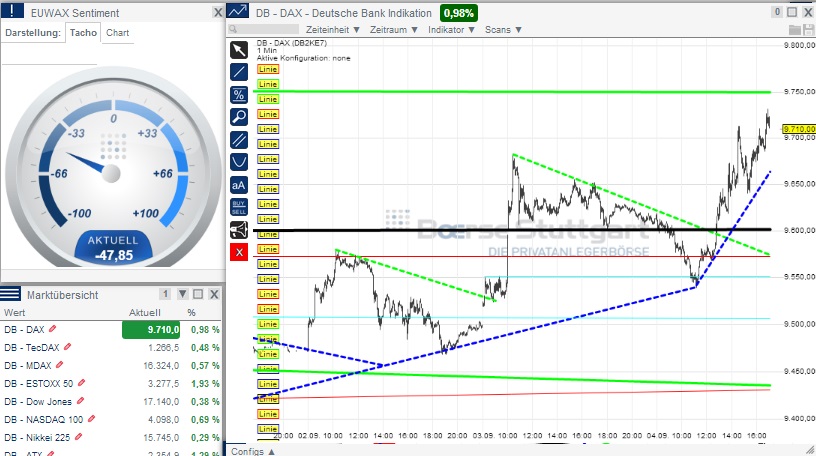Open the Indikator dropdown
816x456 pixels.
(x=452, y=30)
